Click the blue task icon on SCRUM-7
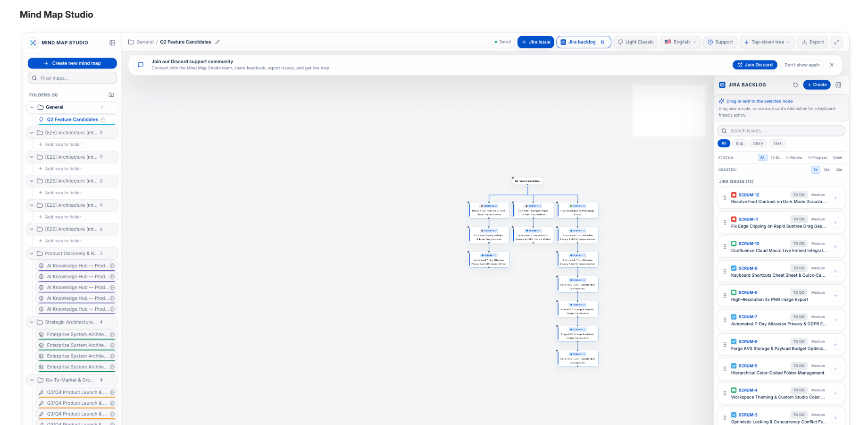The width and height of the screenshot is (868, 425). (734, 317)
